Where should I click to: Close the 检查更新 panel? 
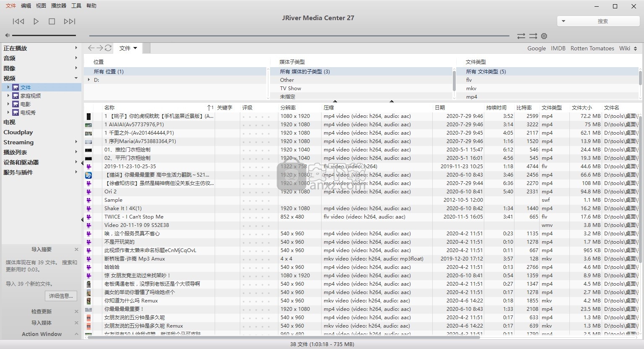click(x=76, y=312)
